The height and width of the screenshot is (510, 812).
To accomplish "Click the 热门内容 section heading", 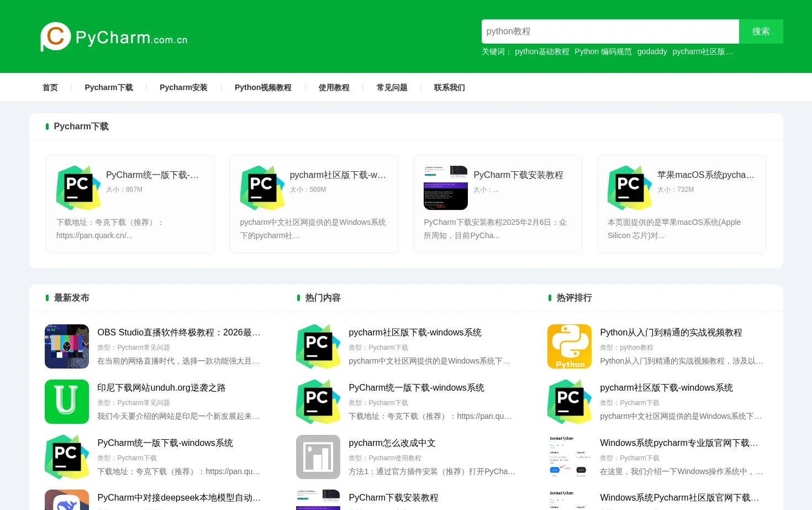I will click(323, 298).
